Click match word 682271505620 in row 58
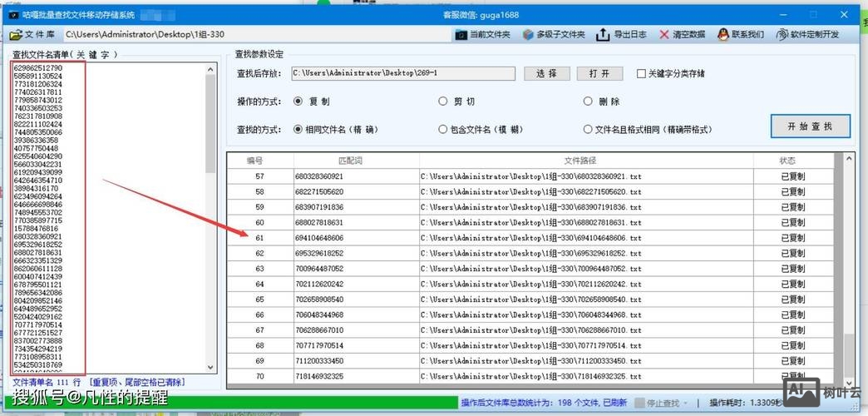Screen dimensions: 868x416 [319, 191]
